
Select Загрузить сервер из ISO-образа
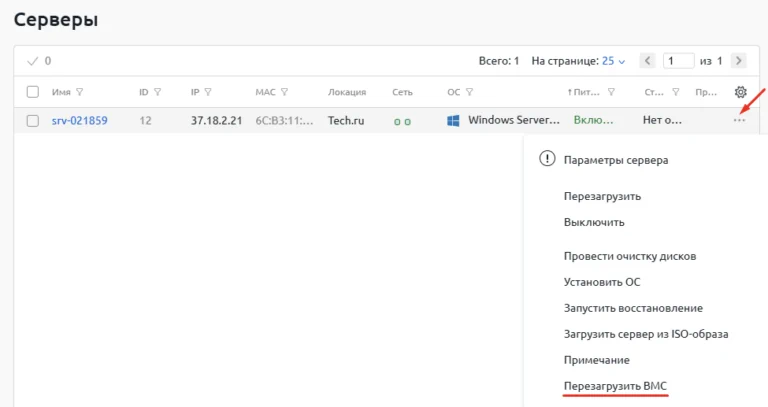[x=645, y=333]
